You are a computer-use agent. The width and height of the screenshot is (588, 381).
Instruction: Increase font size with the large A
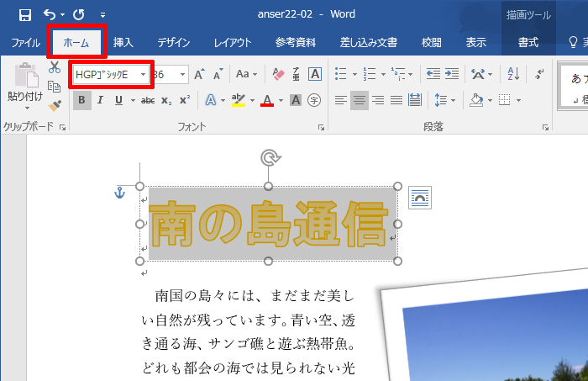(x=200, y=74)
